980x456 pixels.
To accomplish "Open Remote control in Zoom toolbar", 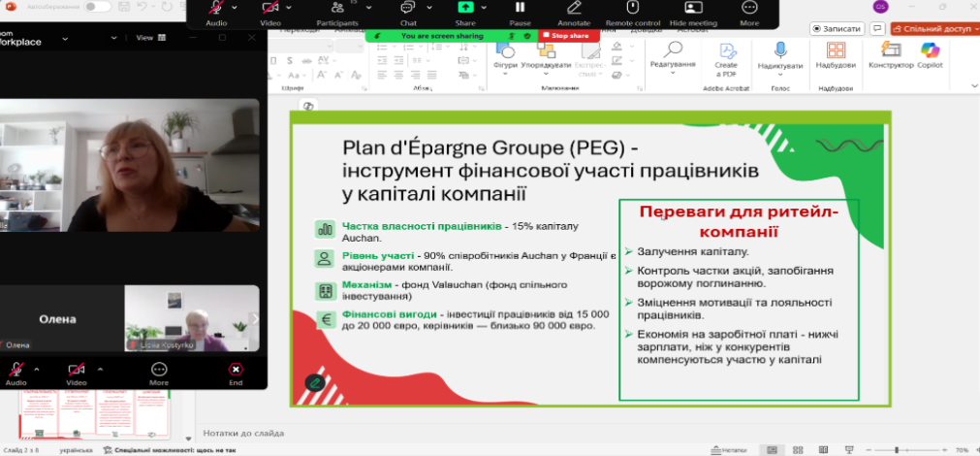I will pos(633,14).
